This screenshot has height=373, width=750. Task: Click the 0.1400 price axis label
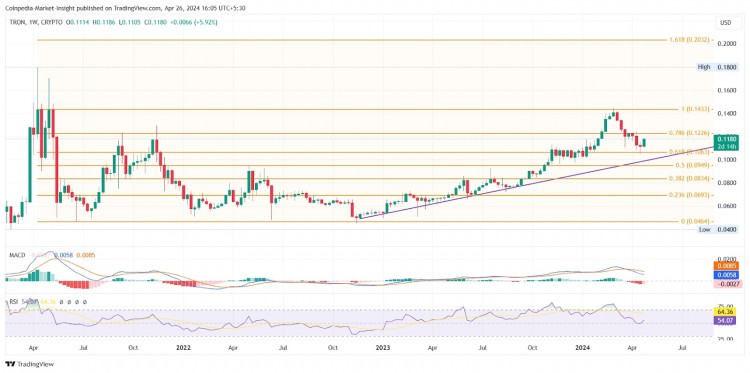(726, 114)
